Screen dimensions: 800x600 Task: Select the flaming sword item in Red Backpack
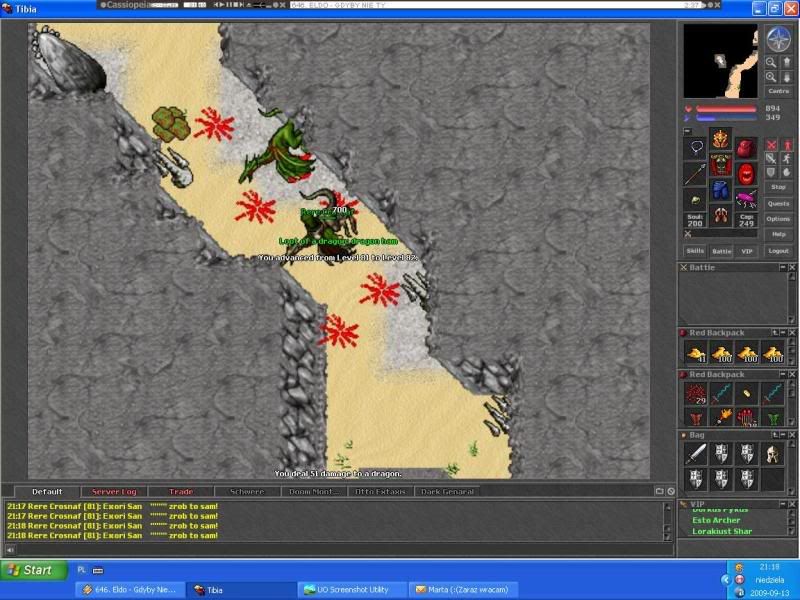click(721, 417)
